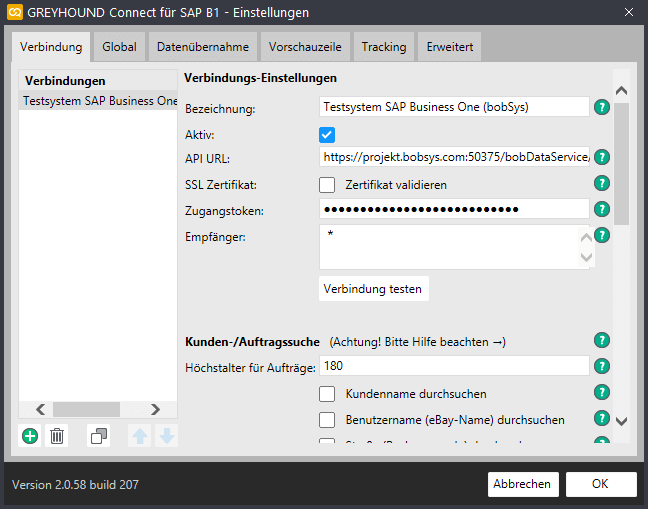Screen dimensions: 648x509
Task: Click Version 2.0.58 build 207 text
Action: 75,485
